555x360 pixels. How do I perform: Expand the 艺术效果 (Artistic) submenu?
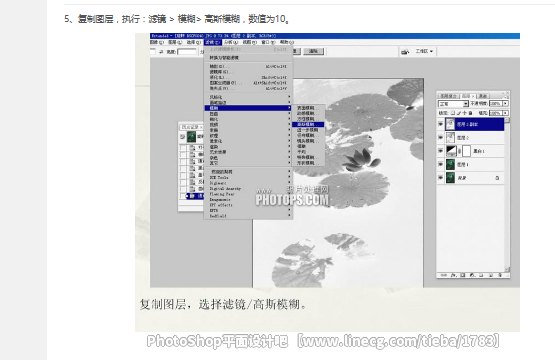[x=248, y=152]
